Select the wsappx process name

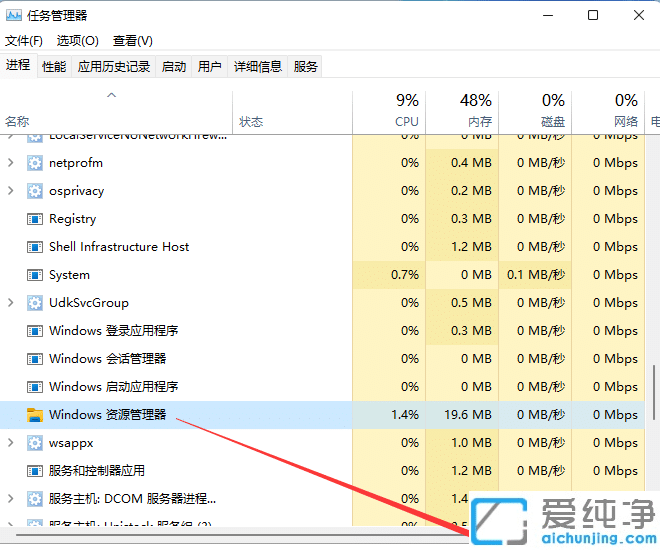pyautogui.click(x=71, y=443)
